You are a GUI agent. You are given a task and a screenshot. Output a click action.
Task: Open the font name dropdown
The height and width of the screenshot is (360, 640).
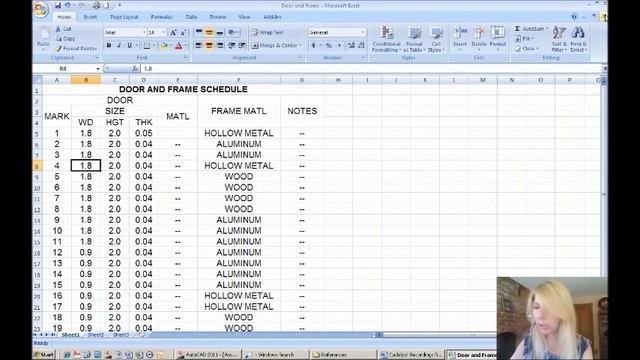click(144, 32)
